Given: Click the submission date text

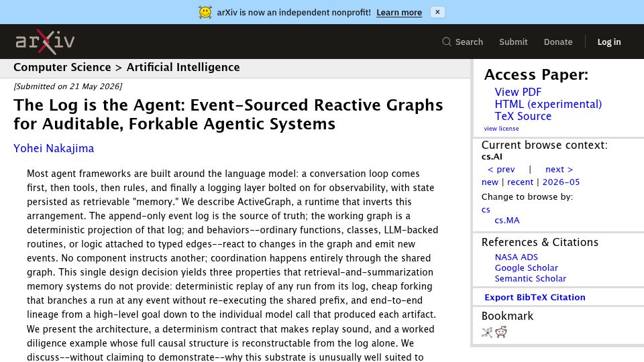Looking at the screenshot, I should pyautogui.click(x=68, y=86).
